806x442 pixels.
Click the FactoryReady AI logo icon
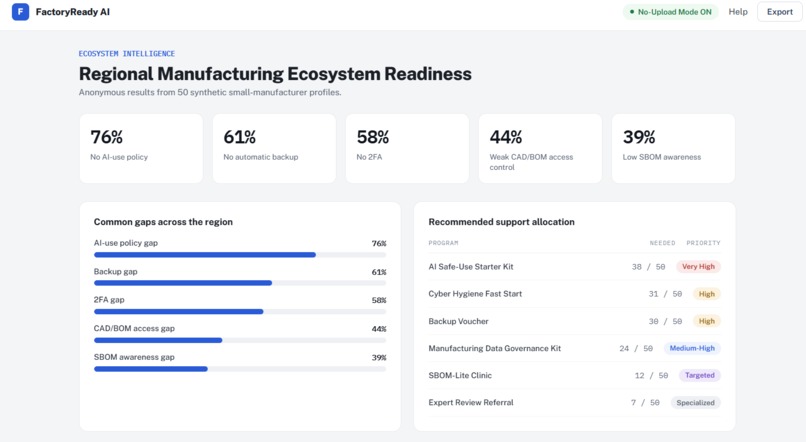coord(21,12)
